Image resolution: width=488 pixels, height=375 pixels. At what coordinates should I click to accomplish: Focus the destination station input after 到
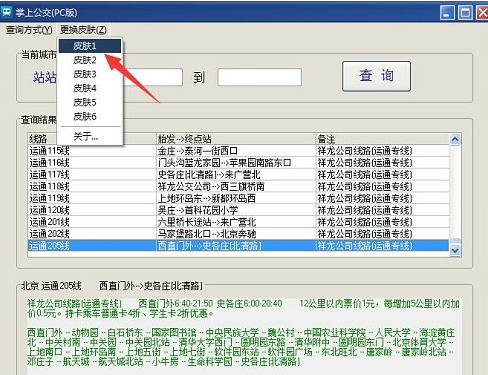[260, 77]
